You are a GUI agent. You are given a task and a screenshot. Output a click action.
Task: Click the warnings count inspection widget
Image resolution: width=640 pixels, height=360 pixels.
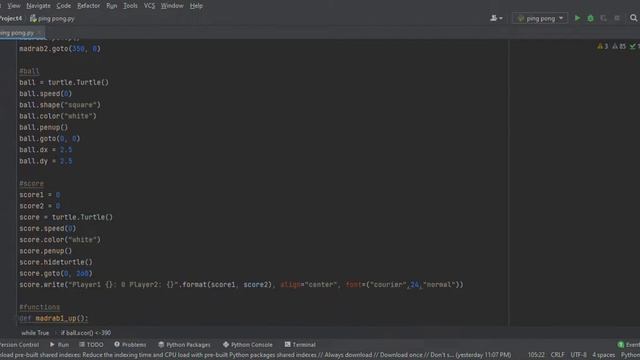click(x=602, y=47)
